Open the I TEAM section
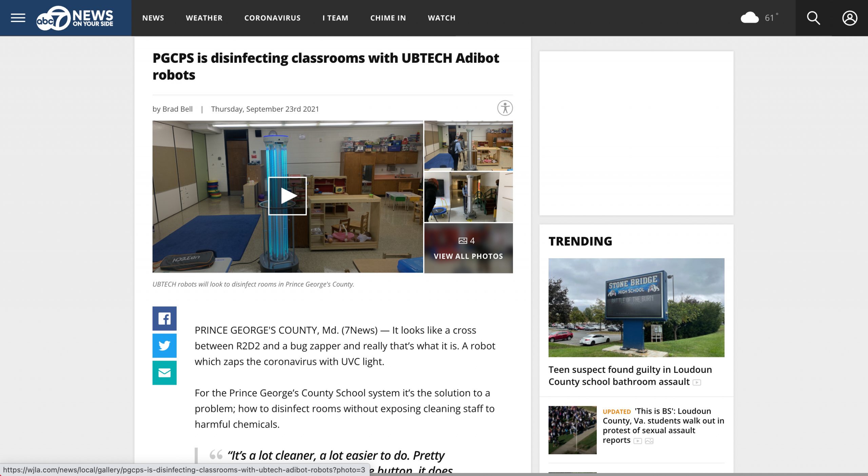The height and width of the screenshot is (476, 868). [x=335, y=18]
